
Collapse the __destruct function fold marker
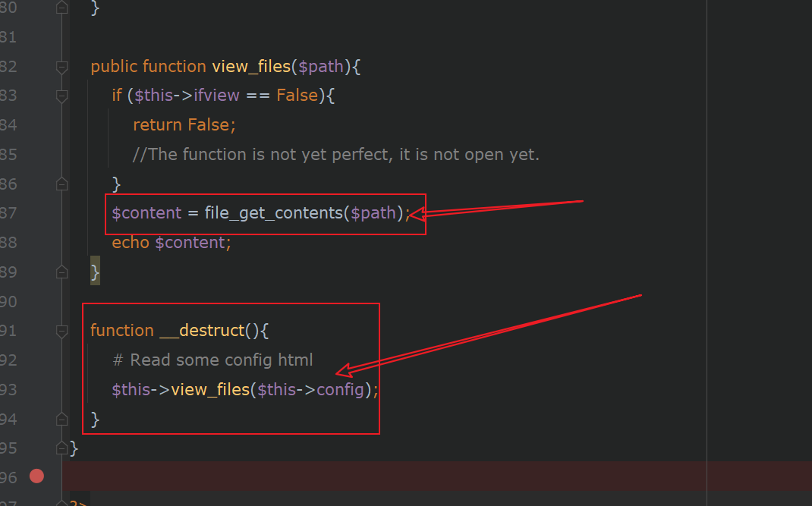61,332
